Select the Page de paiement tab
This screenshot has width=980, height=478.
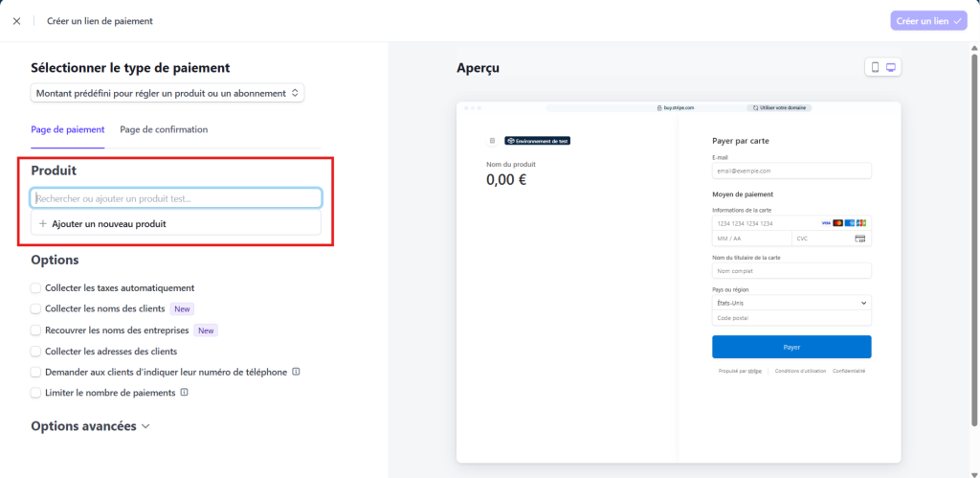click(67, 129)
